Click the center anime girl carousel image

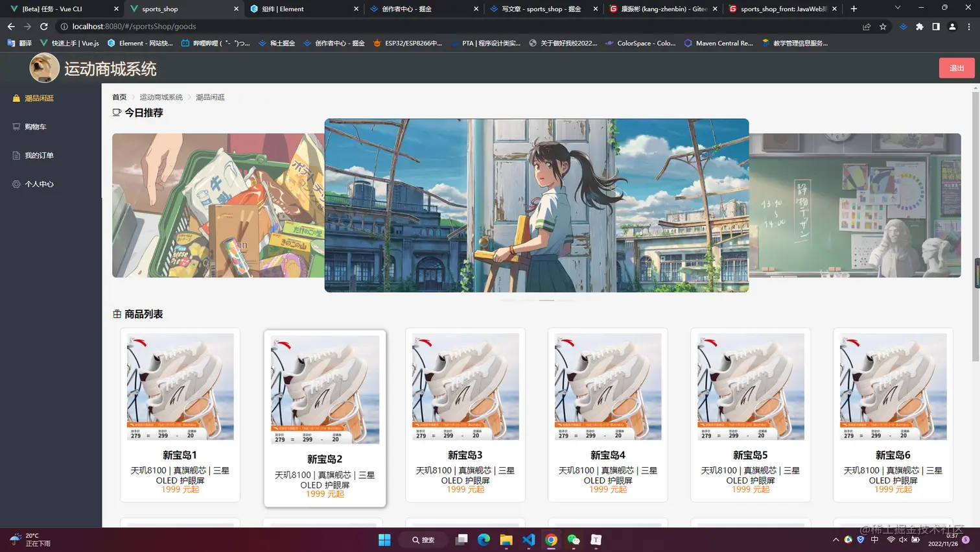coord(537,205)
